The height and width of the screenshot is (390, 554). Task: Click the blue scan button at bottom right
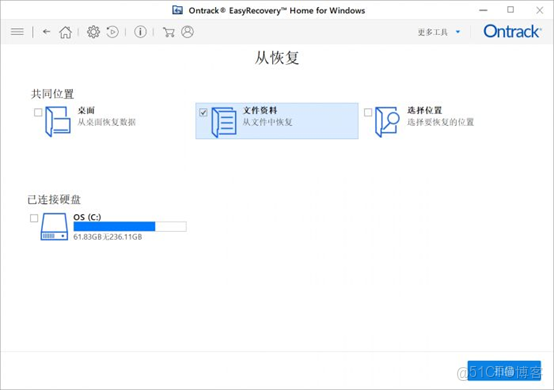point(504,371)
